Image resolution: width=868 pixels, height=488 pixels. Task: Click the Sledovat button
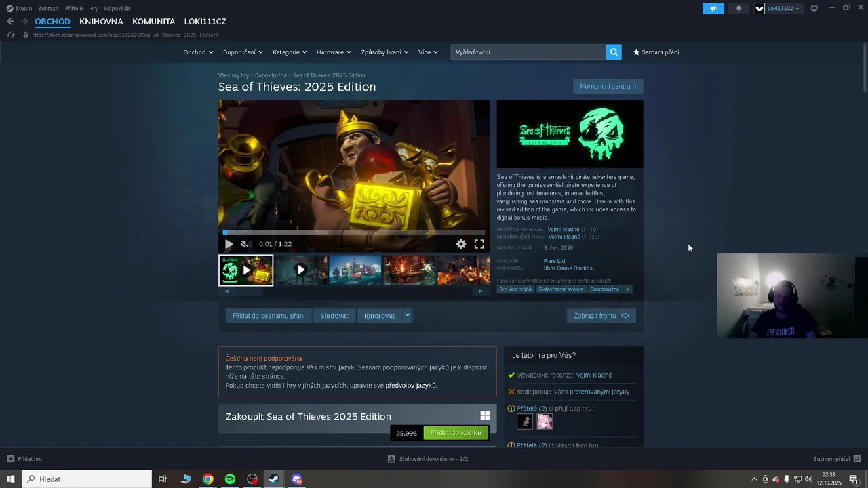(x=334, y=316)
